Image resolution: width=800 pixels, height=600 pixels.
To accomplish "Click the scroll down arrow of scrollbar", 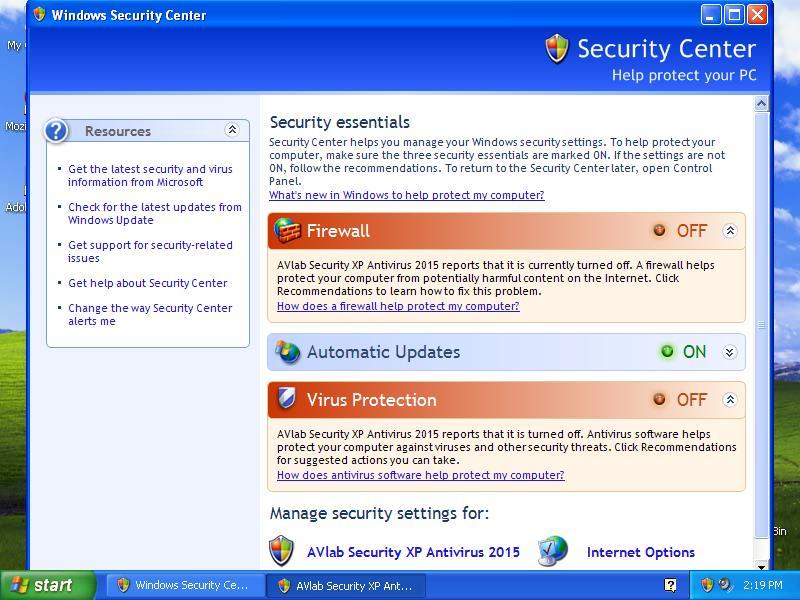I will (x=762, y=562).
